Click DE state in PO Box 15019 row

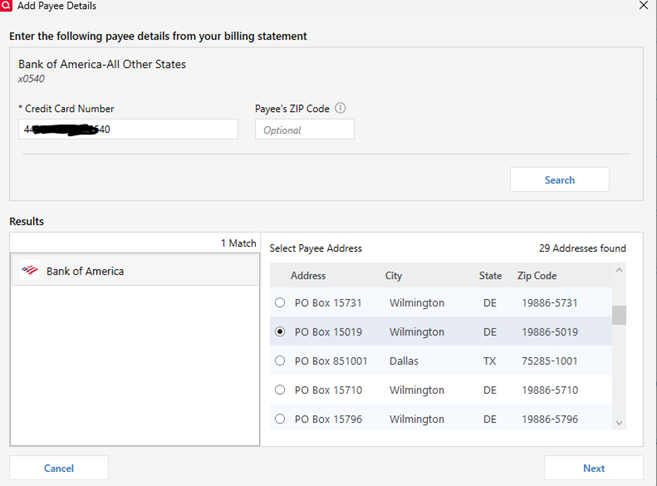pos(489,332)
